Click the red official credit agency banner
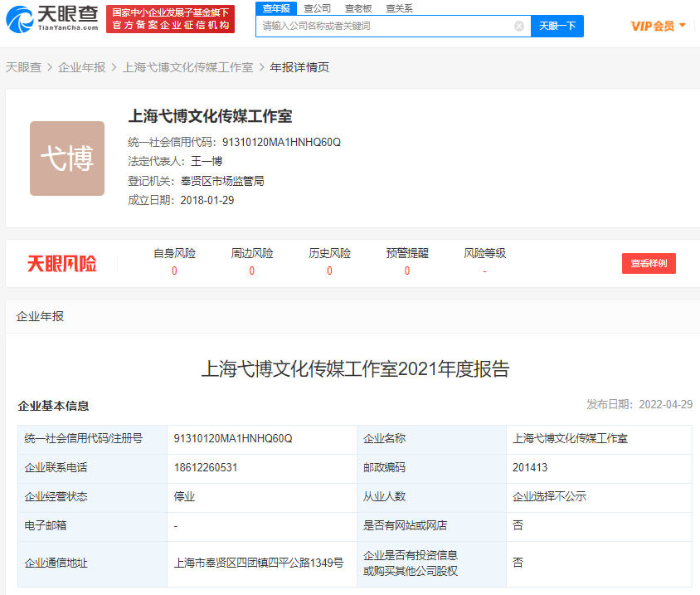The image size is (700, 595). tap(170, 18)
